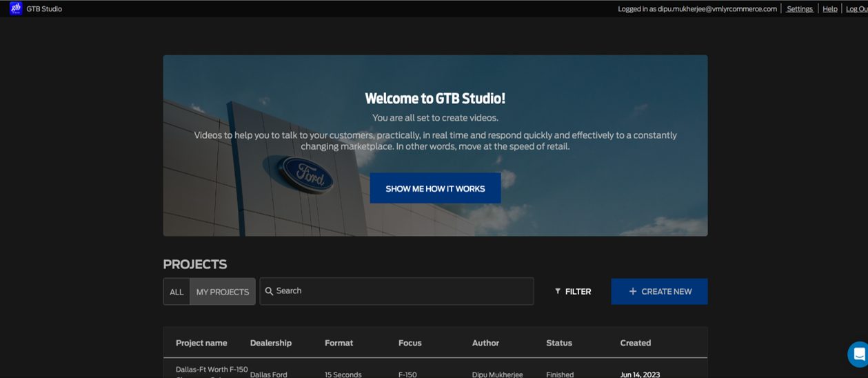Click the Finished status cell
868x378 pixels.
[x=560, y=375]
